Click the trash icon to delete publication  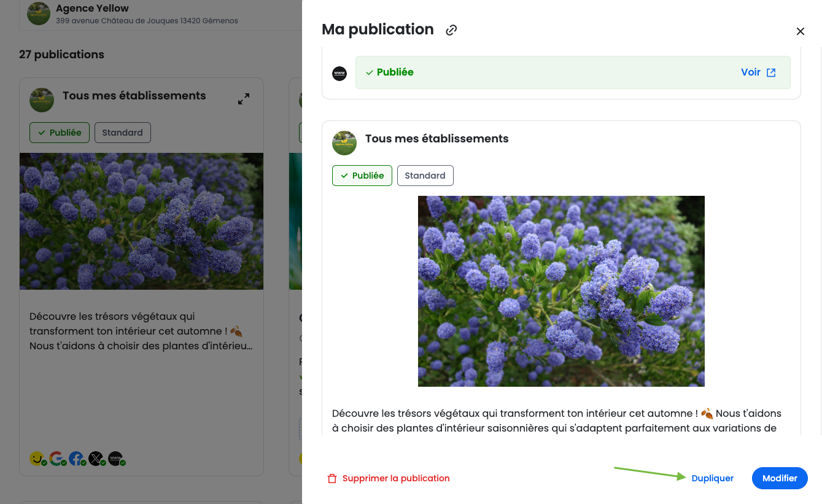click(x=332, y=478)
